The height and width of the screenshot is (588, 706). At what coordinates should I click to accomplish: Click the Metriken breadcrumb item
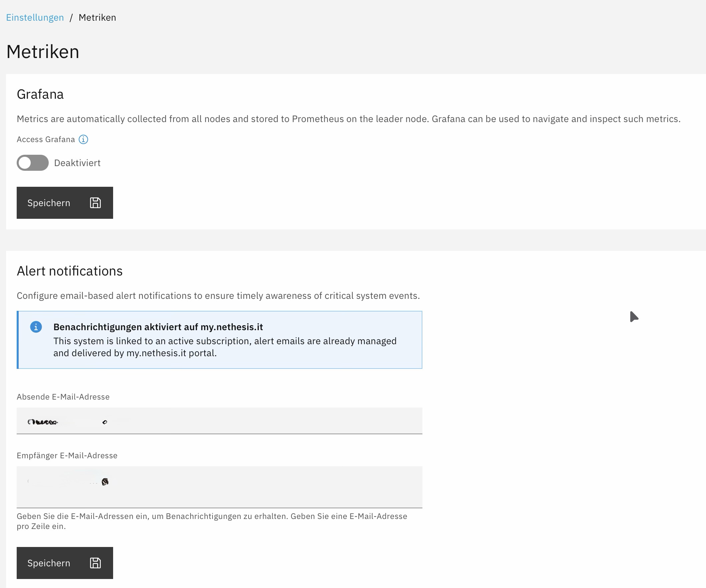pos(97,17)
